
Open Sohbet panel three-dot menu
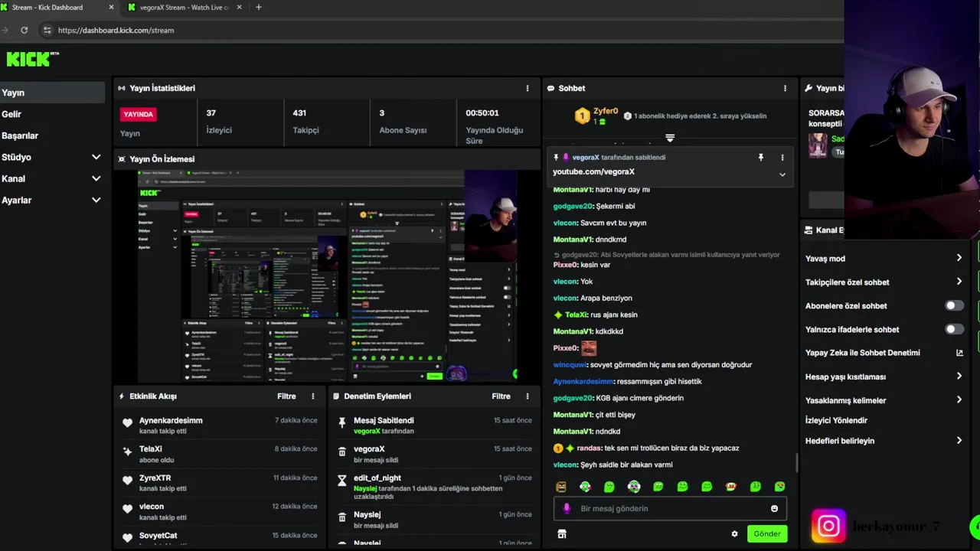(x=785, y=88)
